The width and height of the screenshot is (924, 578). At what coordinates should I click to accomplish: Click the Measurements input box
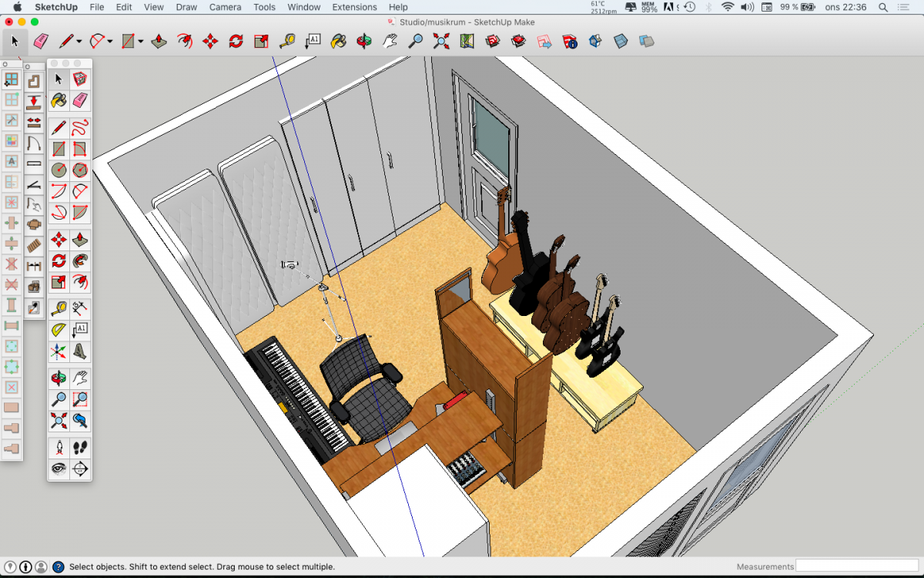[856, 566]
